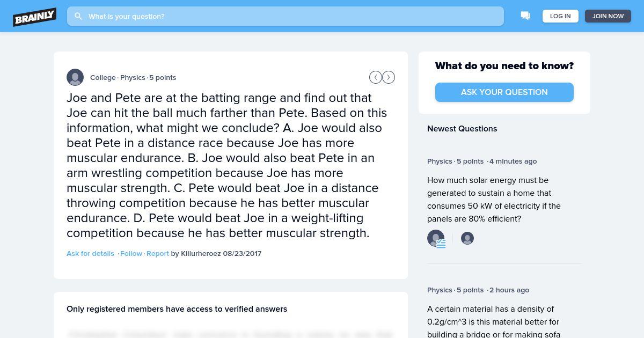The height and width of the screenshot is (338, 644).
Task: Open the material density question
Action: pyautogui.click(x=493, y=321)
